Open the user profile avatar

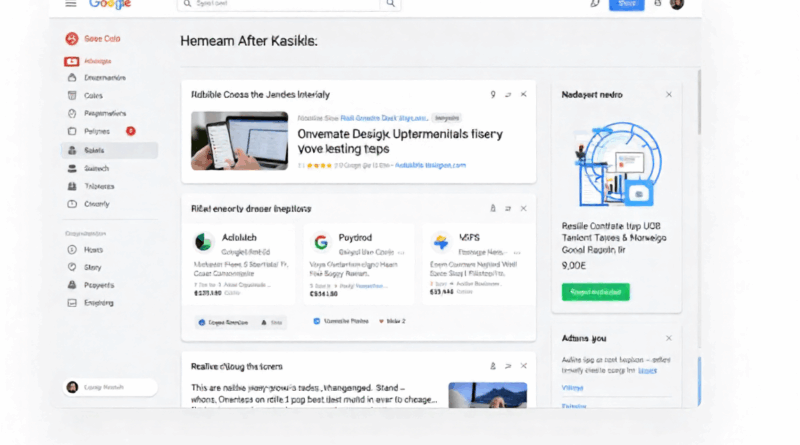[x=677, y=4]
